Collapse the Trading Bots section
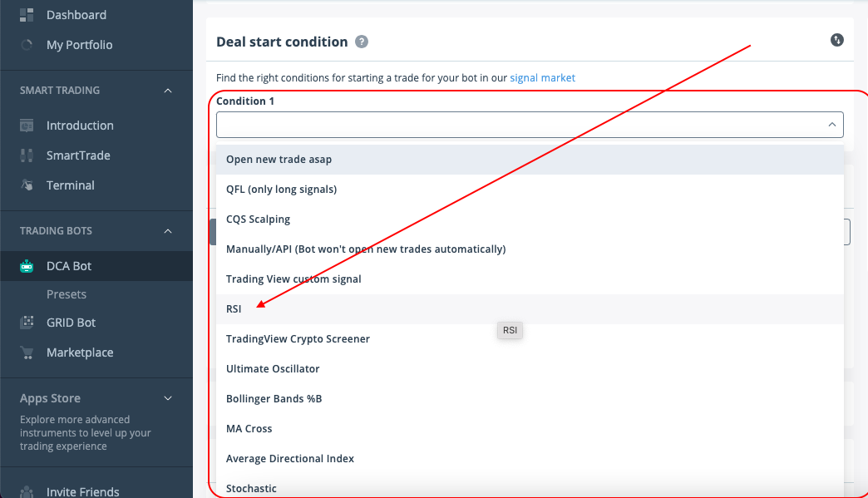The image size is (868, 498). [x=168, y=231]
